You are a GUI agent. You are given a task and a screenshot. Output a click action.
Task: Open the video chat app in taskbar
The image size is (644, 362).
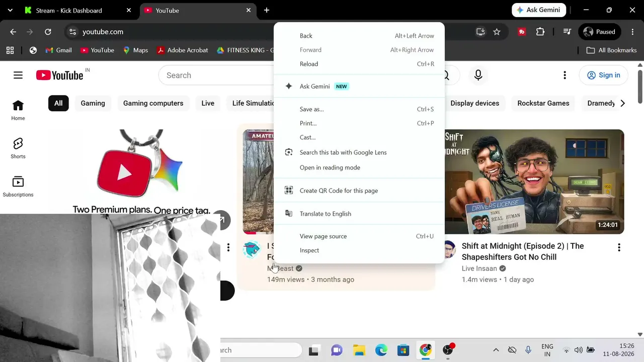click(337, 350)
